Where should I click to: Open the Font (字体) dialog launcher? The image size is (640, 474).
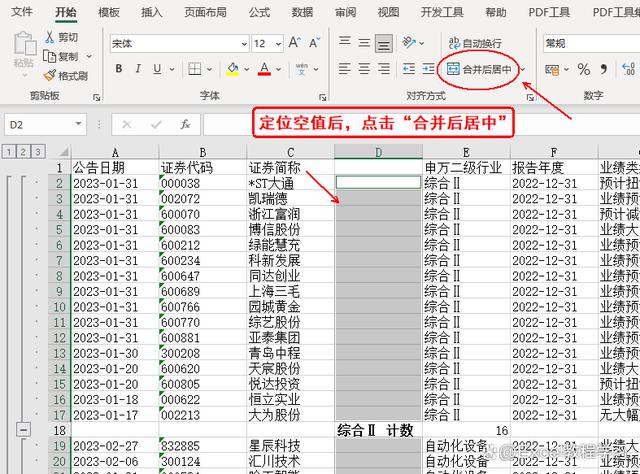coord(322,97)
